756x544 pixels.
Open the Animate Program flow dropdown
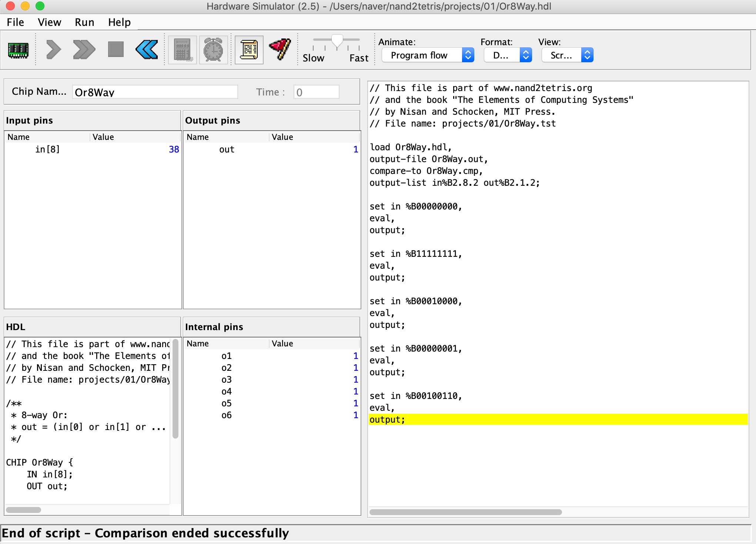coord(428,55)
